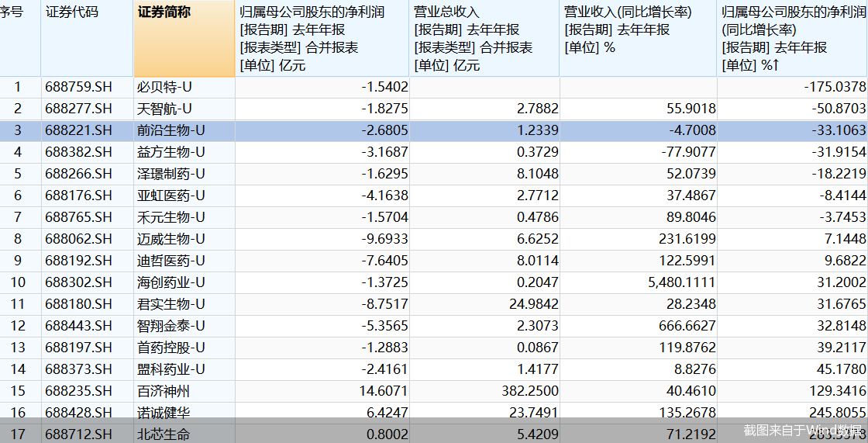Click stock code 688712.SH

[78, 434]
